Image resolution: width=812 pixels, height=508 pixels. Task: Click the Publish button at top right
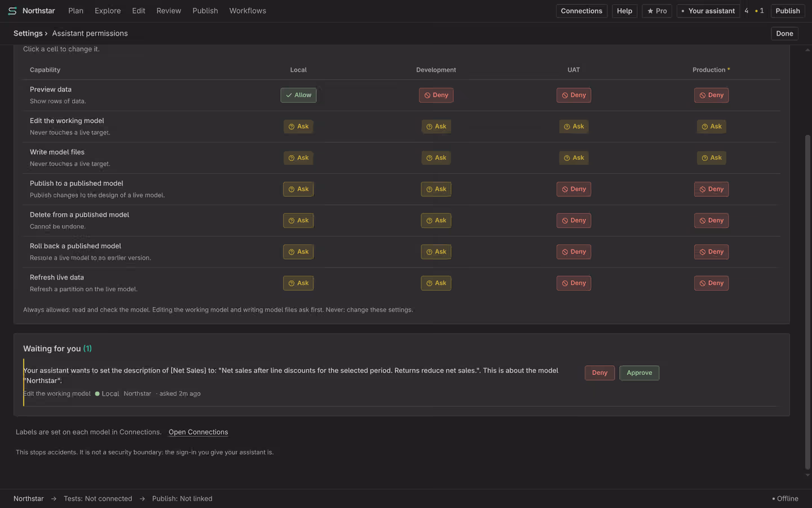pyautogui.click(x=787, y=11)
